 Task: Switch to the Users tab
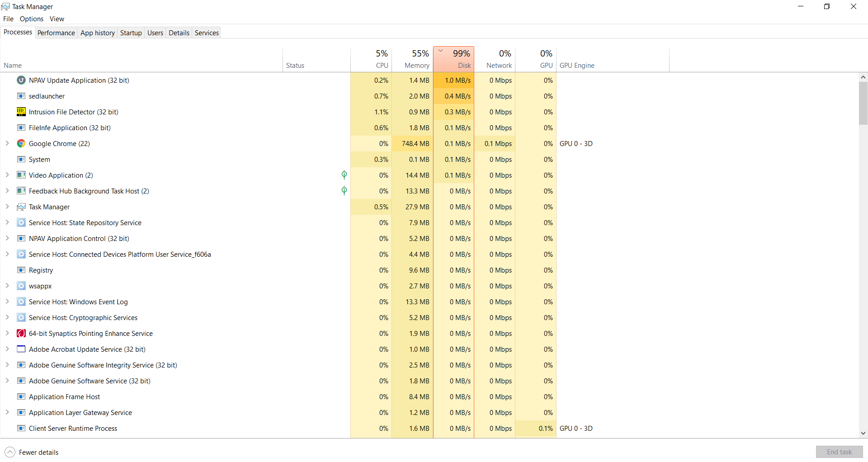click(155, 33)
